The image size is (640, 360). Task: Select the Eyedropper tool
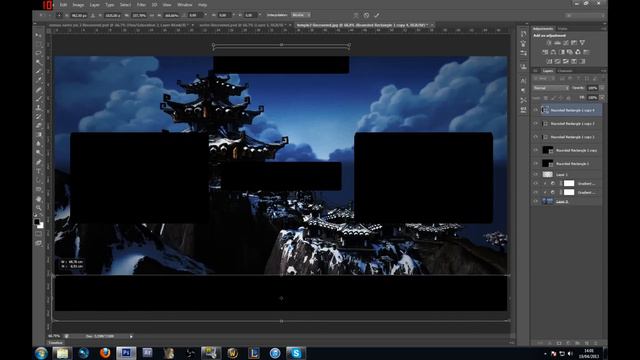pos(38,80)
